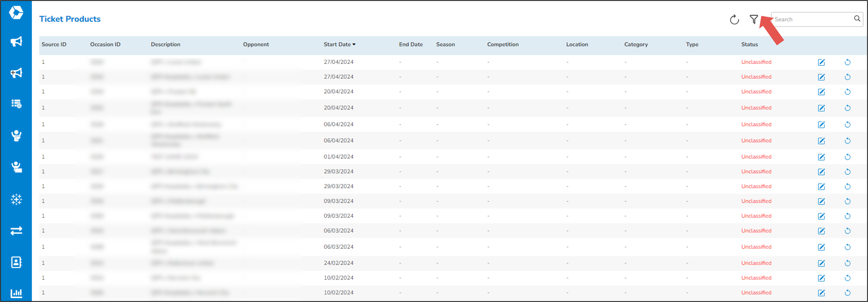
Task: Click the app logo in the sidebar
Action: coord(16,12)
